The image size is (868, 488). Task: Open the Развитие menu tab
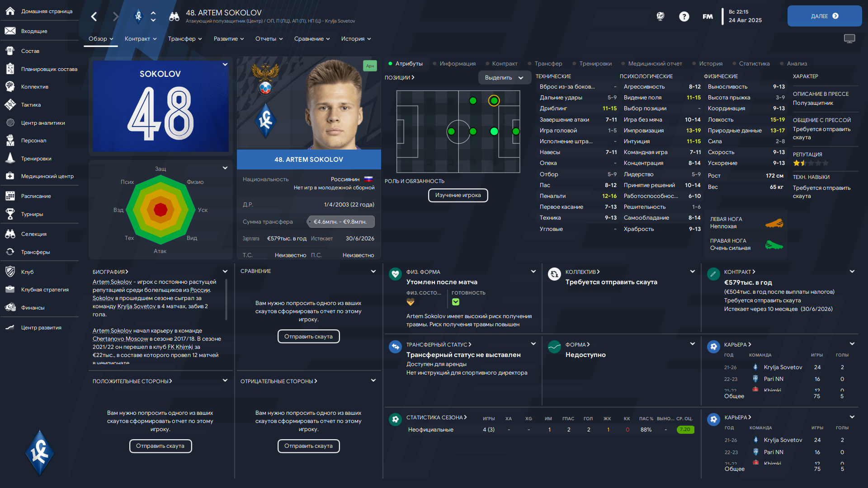(x=229, y=39)
